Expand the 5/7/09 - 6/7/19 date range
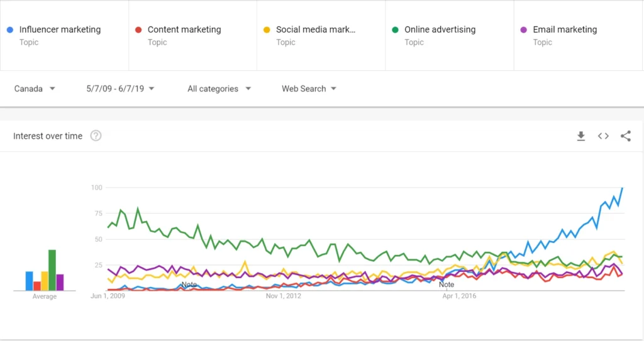The image size is (644, 341). click(120, 89)
